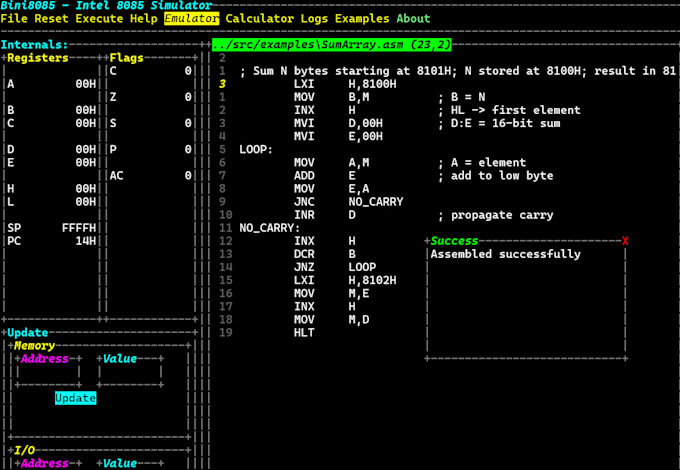Click the MOV E,A code line

[331, 189]
